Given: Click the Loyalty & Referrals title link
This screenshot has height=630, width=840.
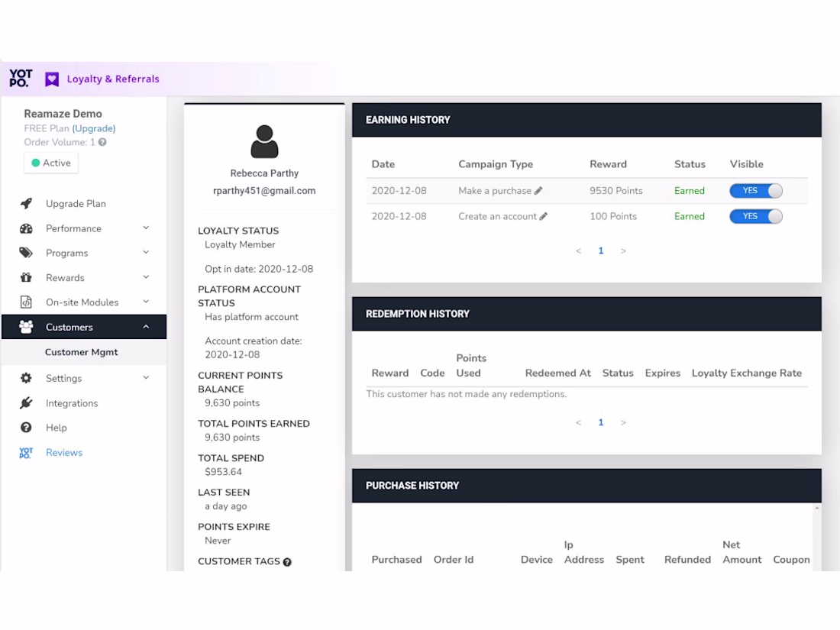Looking at the screenshot, I should pos(113,79).
